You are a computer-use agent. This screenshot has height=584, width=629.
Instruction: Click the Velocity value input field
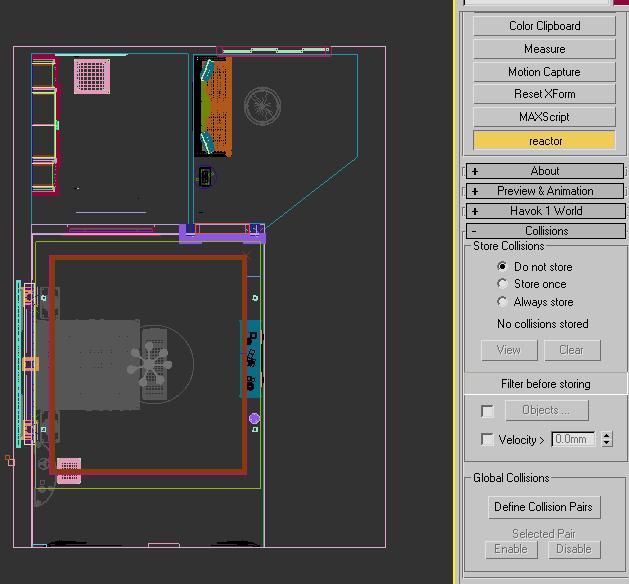point(573,439)
